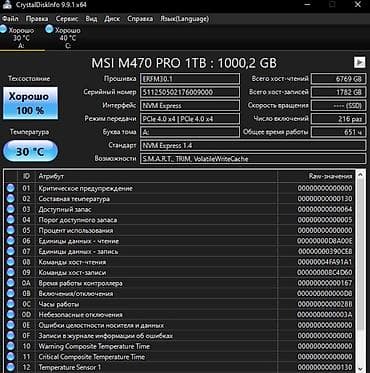Open the Вид menu
This screenshot has height=373, width=370.
click(x=91, y=19)
